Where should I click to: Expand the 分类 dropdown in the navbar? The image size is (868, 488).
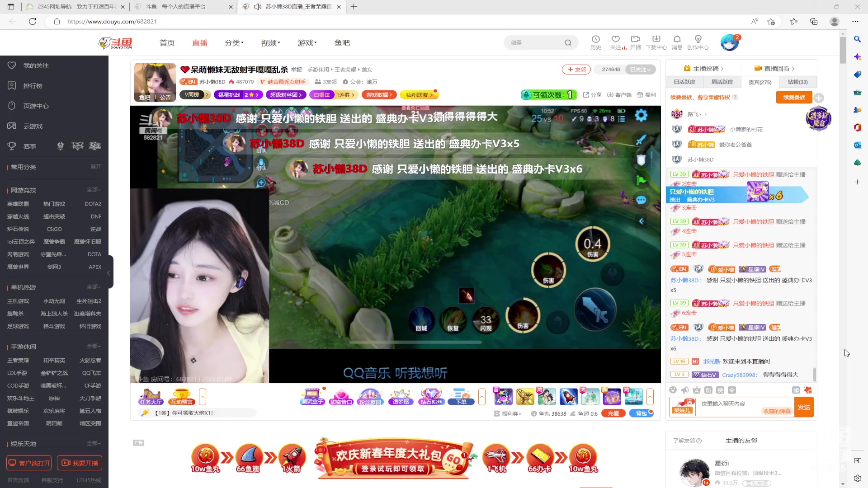[233, 42]
